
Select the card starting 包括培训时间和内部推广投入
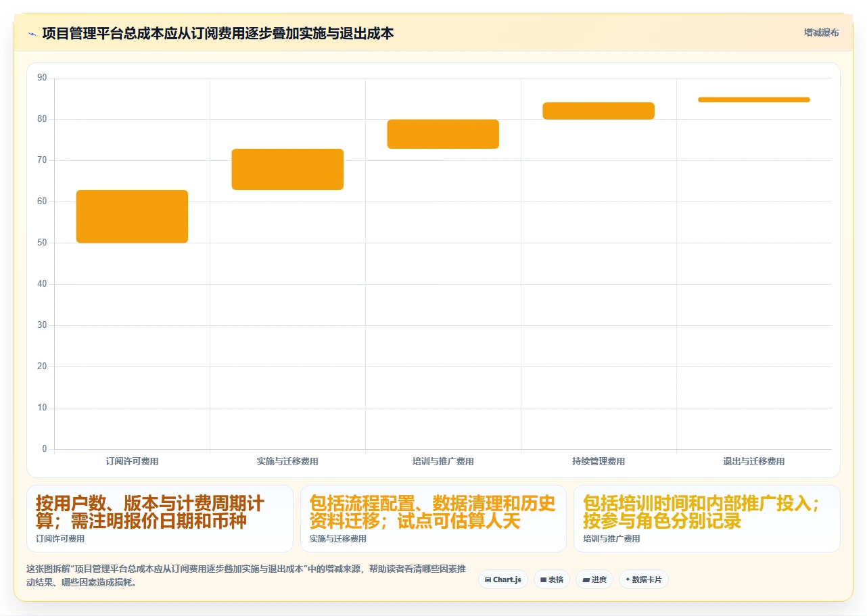tap(707, 519)
